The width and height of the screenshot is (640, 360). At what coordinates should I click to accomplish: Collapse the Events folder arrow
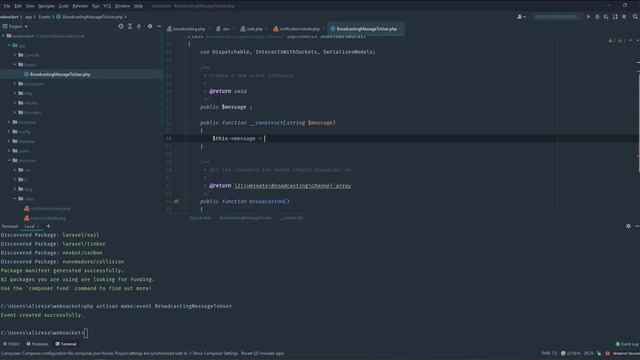pos(15,64)
